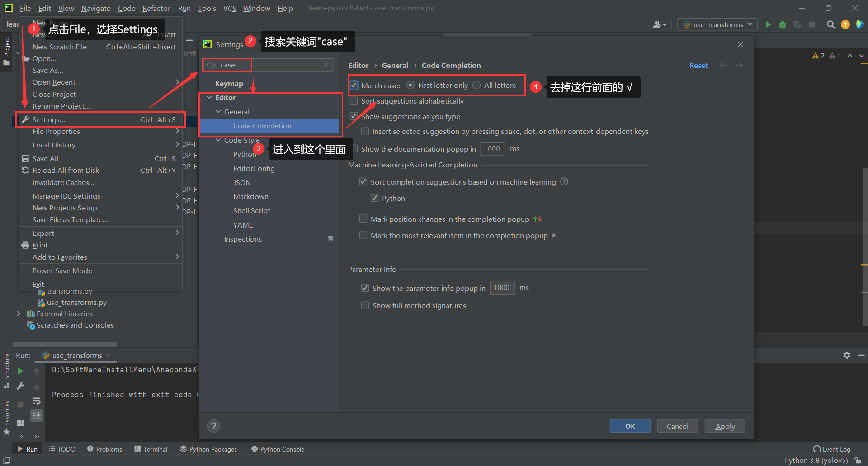This screenshot has height=466, width=868.
Task: Go back using the Settings left arrow
Action: point(724,65)
